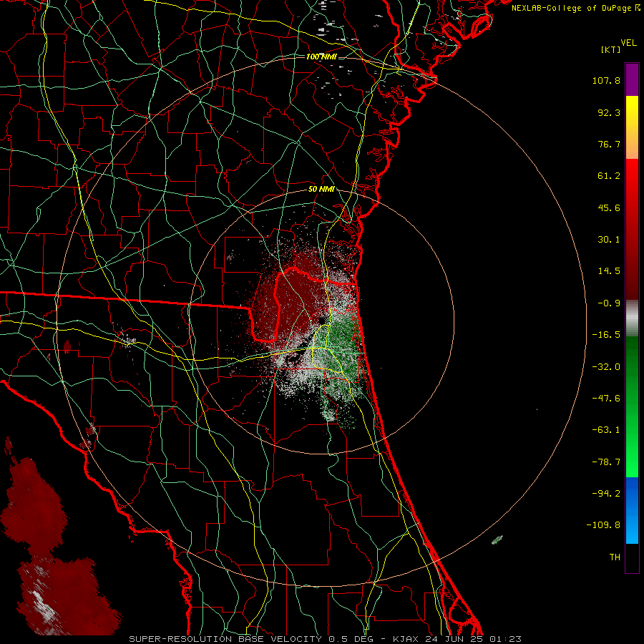Pick the gray near-zero segment of color bar
Screen dimensions: 644x644
tap(632, 318)
